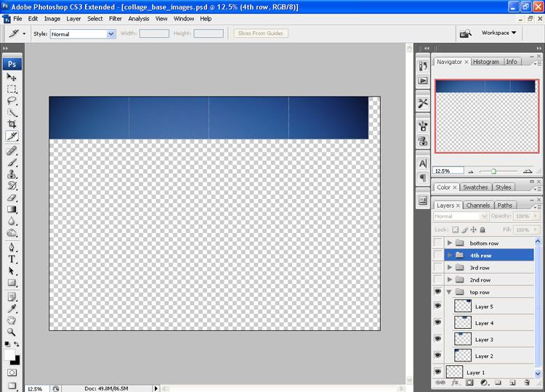Select the Eyedropper tool
The width and height of the screenshot is (545, 392).
coord(12,309)
